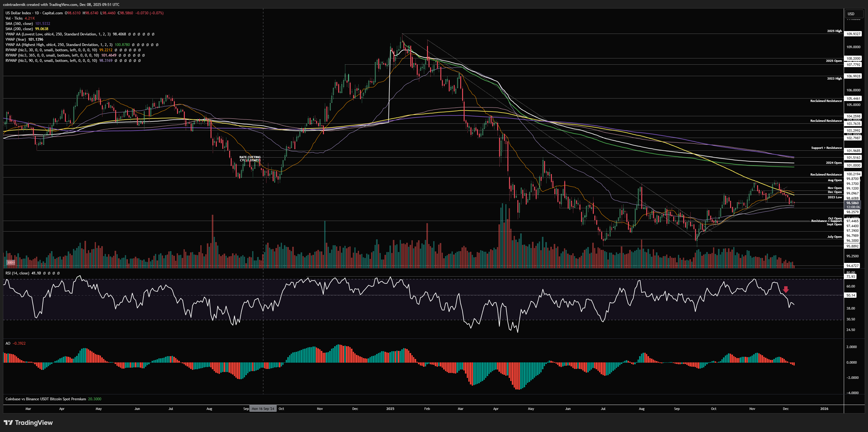Click the Vol · Ticks legend entry

point(14,18)
